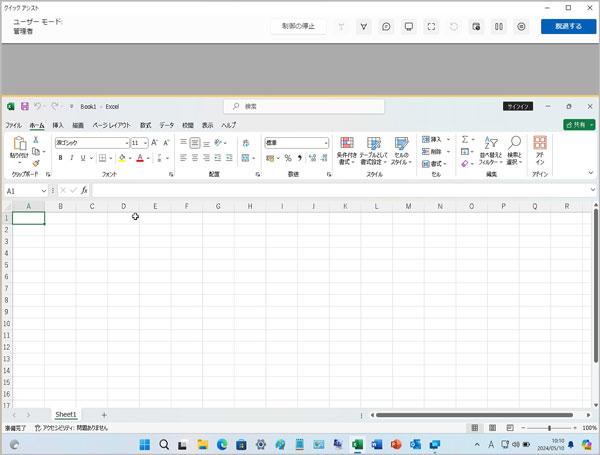This screenshot has height=455, width=600.
Task: Click the Add-ins (アドイン) icon
Action: point(540,144)
